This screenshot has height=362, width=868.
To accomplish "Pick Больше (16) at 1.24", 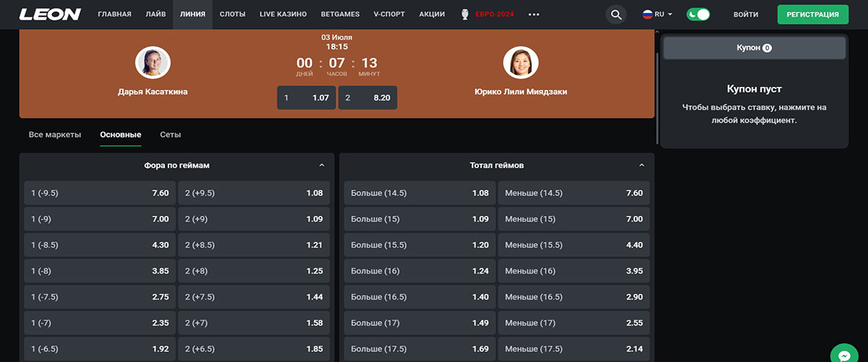I will pos(420,271).
